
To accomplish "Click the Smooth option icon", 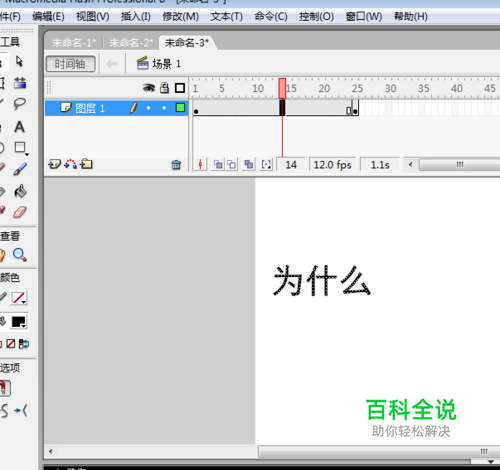I will (x=4, y=411).
